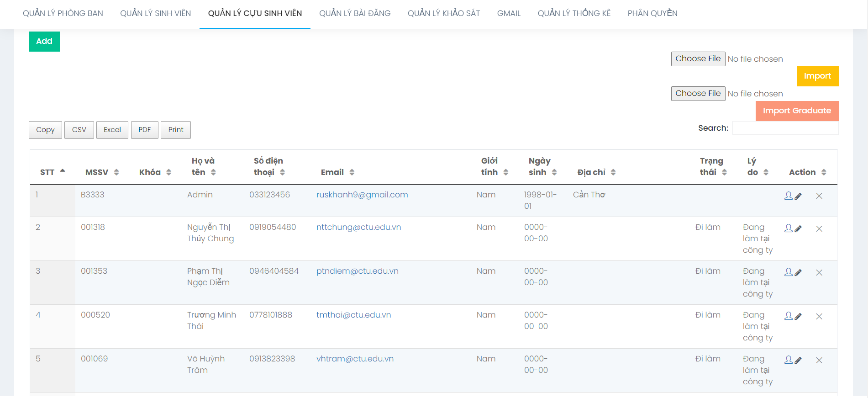Edit user icon for Admin row
The image size is (868, 398).
point(793,196)
